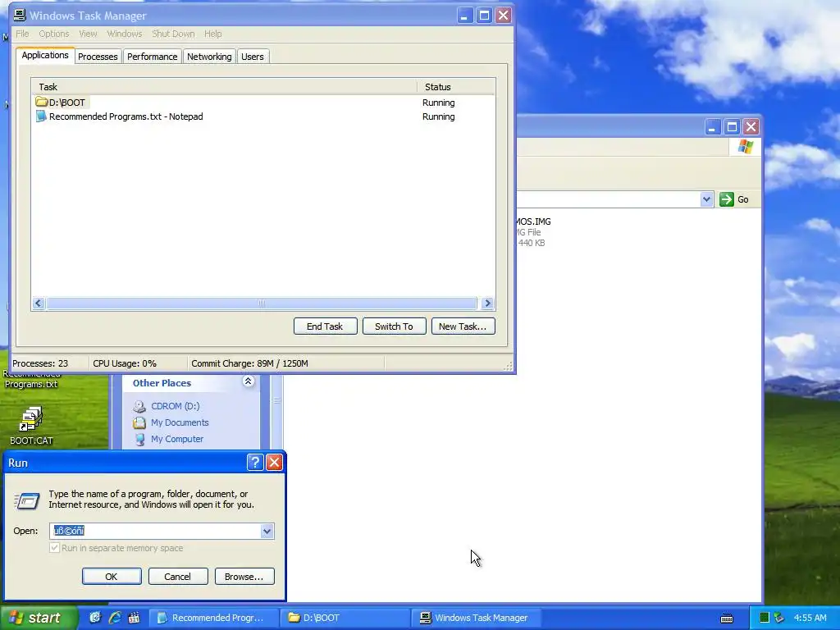Click the End Task button
The image size is (840, 630).
click(x=325, y=326)
